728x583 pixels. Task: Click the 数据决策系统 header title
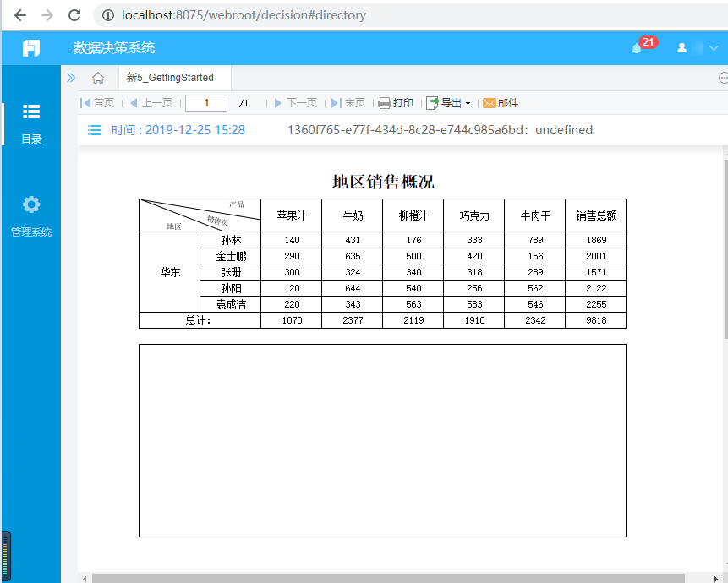(114, 48)
